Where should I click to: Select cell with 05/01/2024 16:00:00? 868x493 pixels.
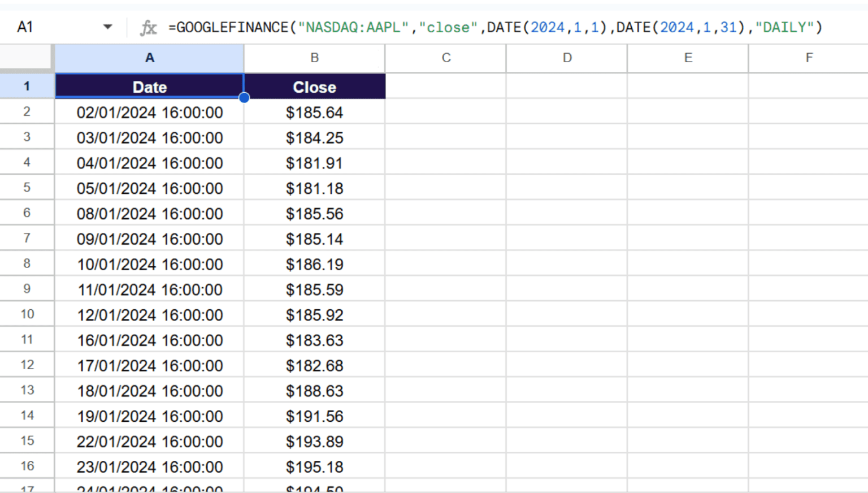[x=149, y=188]
